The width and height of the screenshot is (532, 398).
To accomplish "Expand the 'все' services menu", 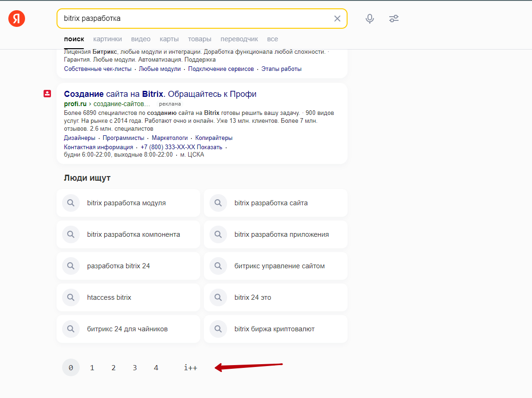I will pos(272,39).
